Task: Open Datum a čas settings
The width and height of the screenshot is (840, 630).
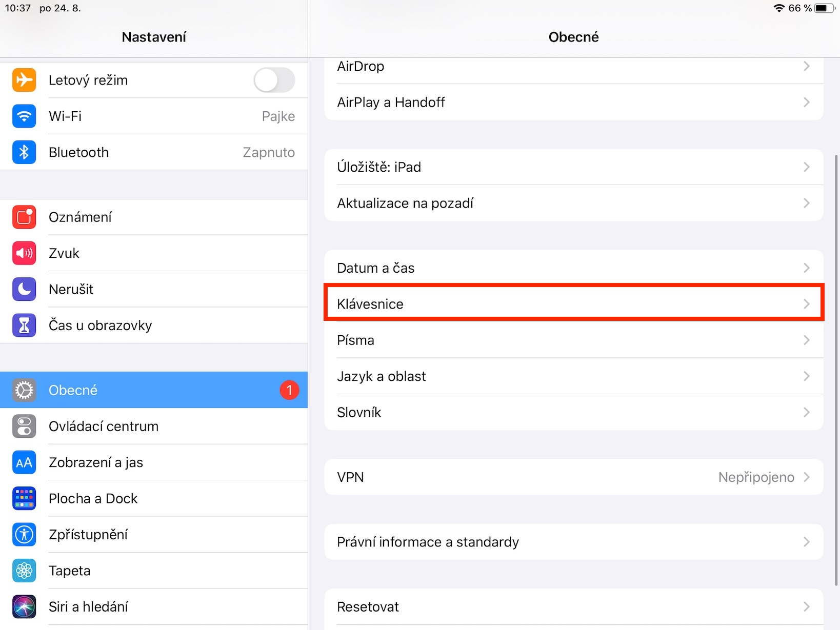Action: [x=573, y=268]
